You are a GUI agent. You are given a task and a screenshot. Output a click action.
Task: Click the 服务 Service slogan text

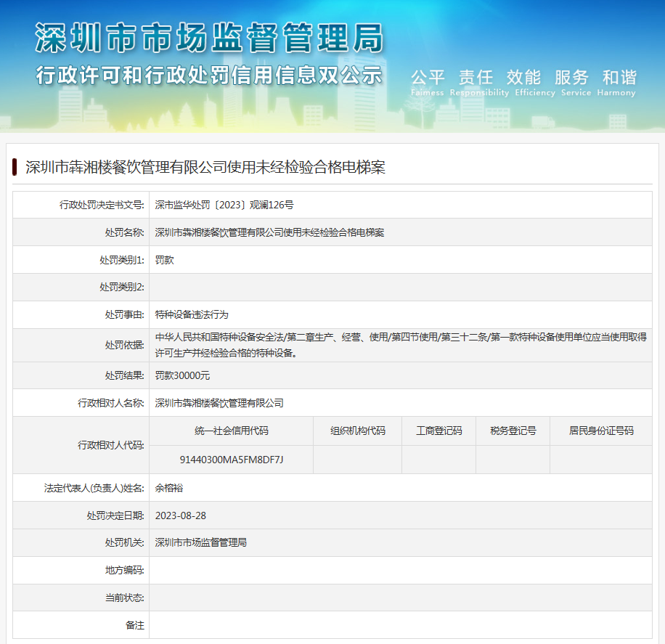click(576, 83)
